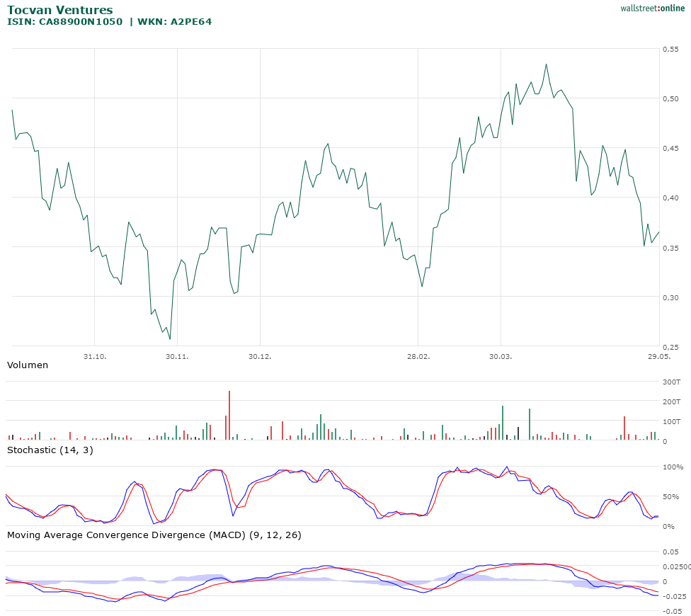
Task: Click the 100T volume axis label
Action: pos(672,422)
